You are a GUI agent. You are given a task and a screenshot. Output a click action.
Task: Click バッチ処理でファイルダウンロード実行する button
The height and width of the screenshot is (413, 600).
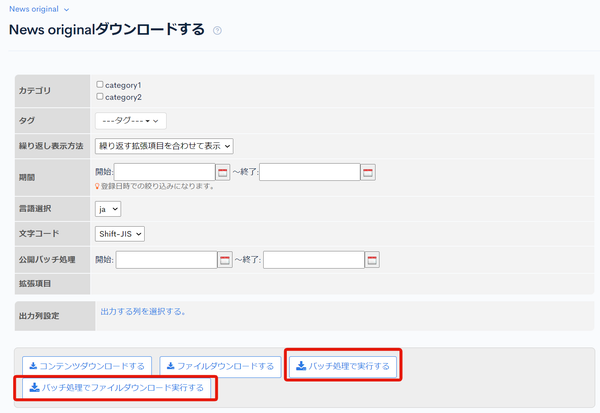point(116,388)
